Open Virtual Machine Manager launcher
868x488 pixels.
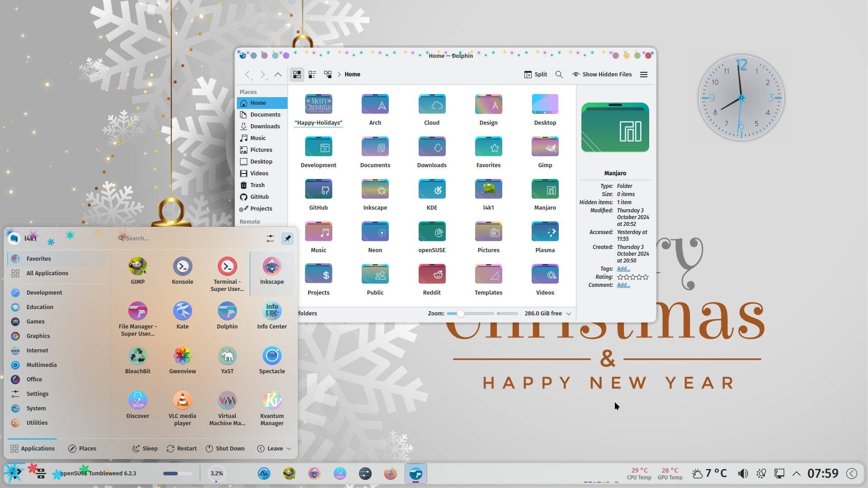pos(227,409)
